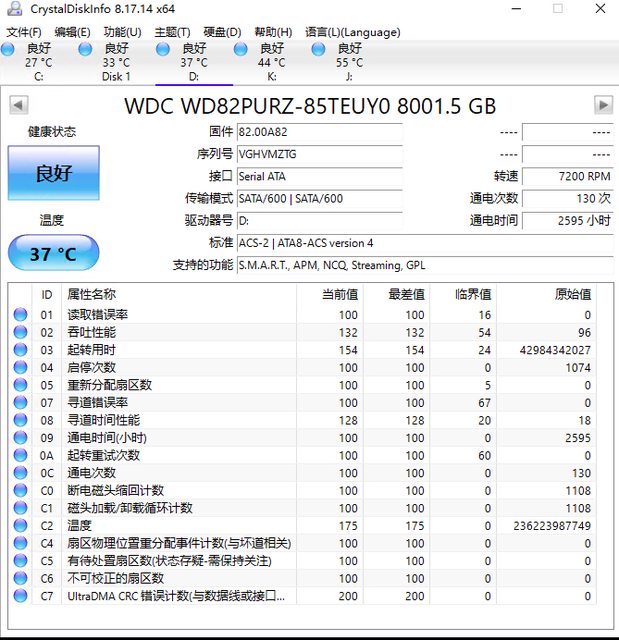Switch to the D: drive tab
This screenshot has height=640, width=619.
(193, 62)
